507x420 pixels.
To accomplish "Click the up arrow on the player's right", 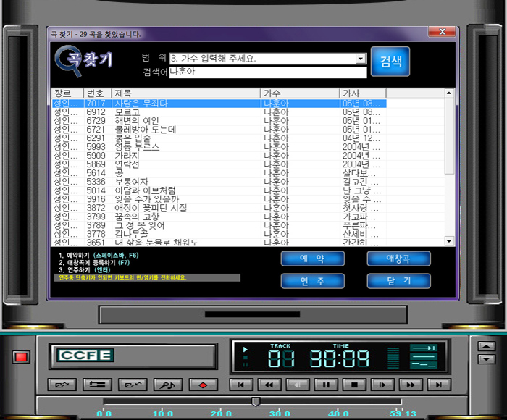I will click(x=486, y=346).
